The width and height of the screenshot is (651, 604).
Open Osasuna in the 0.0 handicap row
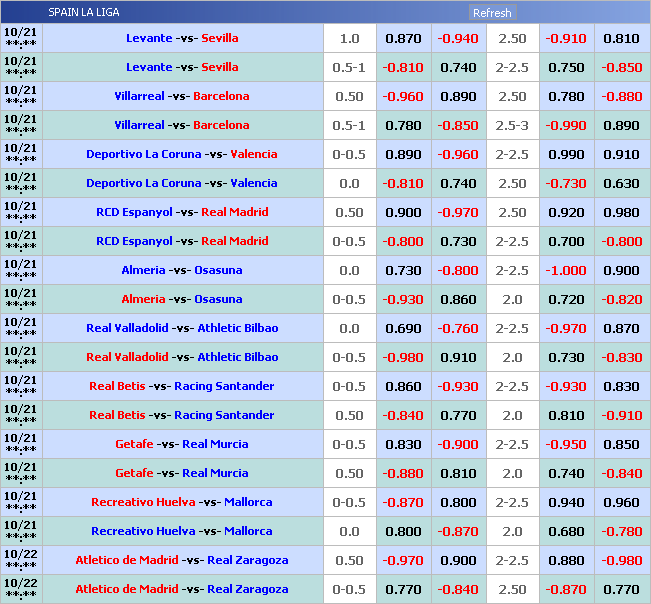(x=218, y=270)
